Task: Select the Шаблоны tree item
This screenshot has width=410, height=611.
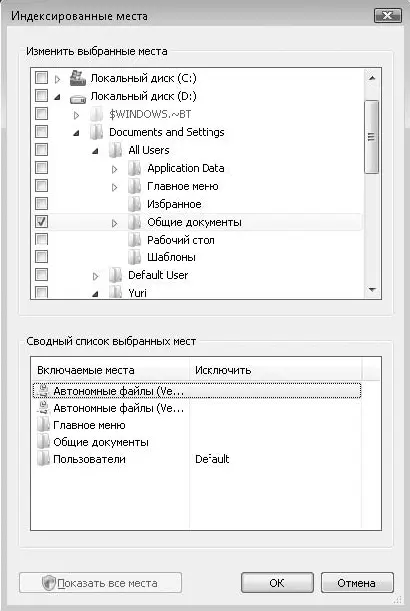Action: [171, 257]
